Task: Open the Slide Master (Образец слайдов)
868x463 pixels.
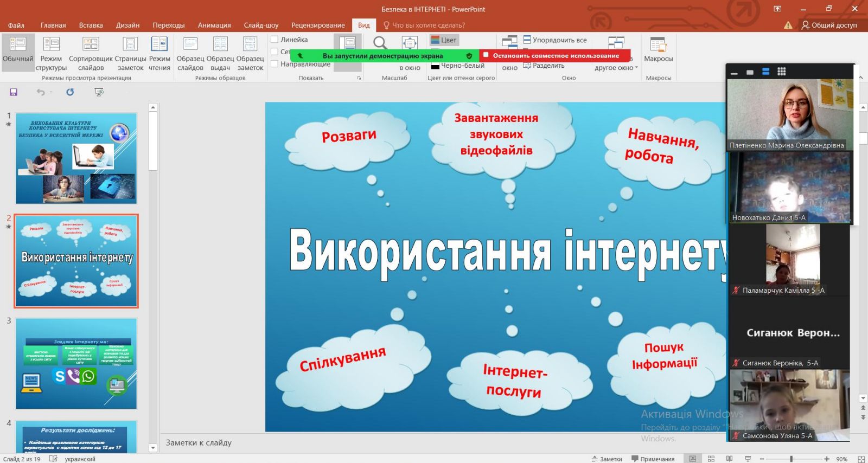Action: (190, 53)
